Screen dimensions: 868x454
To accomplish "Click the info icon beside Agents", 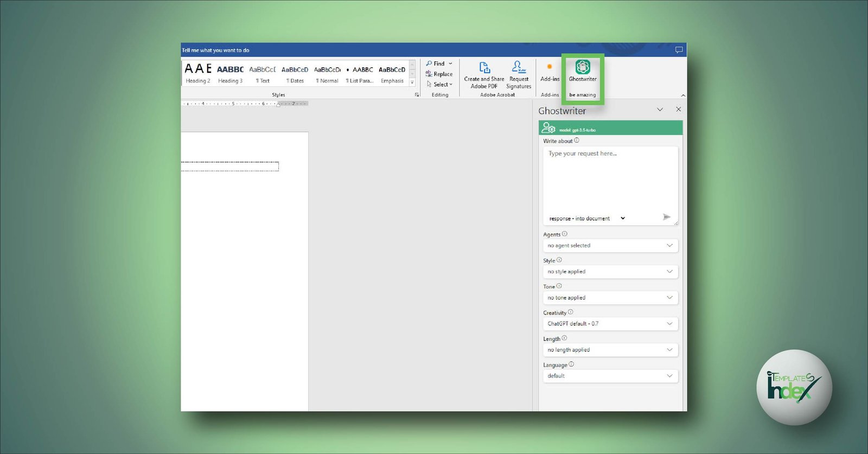I will [x=565, y=234].
